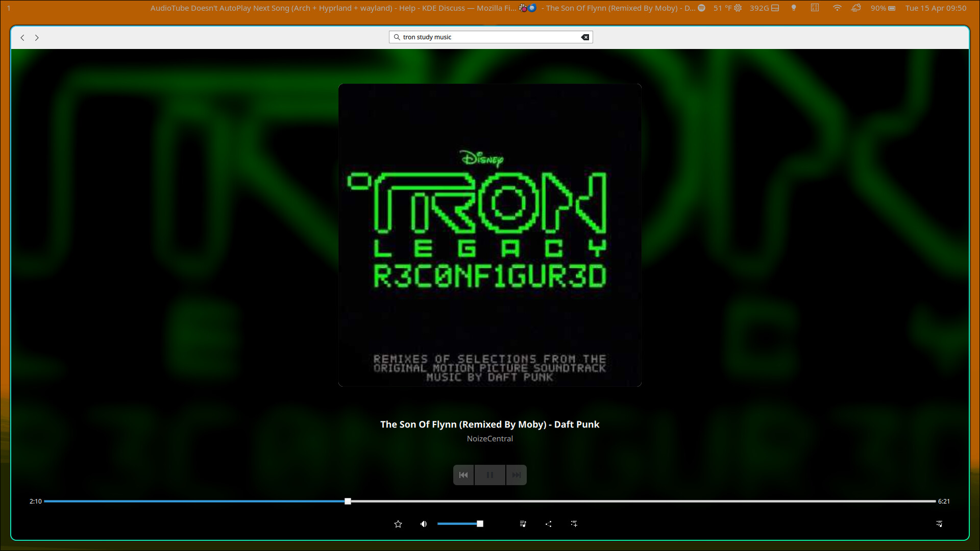The width and height of the screenshot is (980, 551).
Task: Clear the search text with the X button
Action: (x=585, y=37)
